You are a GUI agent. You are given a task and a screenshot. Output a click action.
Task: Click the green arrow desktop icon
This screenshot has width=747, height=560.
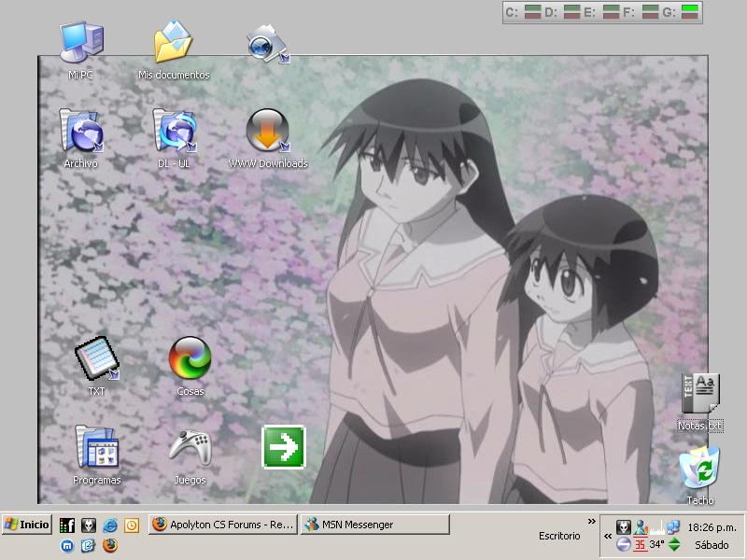click(283, 446)
